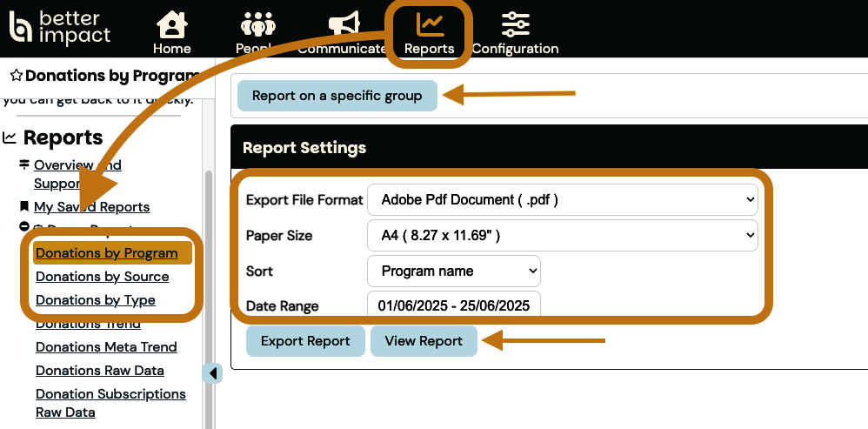Open My Saved Reports link

pos(91,207)
